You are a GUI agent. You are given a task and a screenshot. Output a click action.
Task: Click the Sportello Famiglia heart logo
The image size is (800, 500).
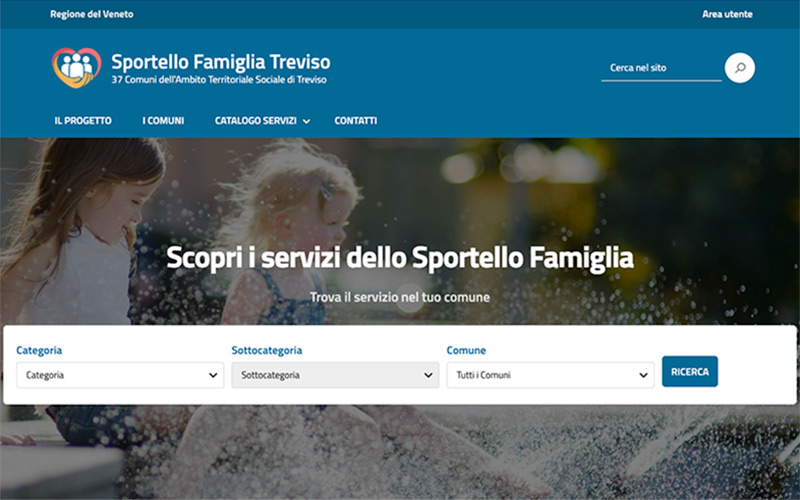tap(76, 67)
